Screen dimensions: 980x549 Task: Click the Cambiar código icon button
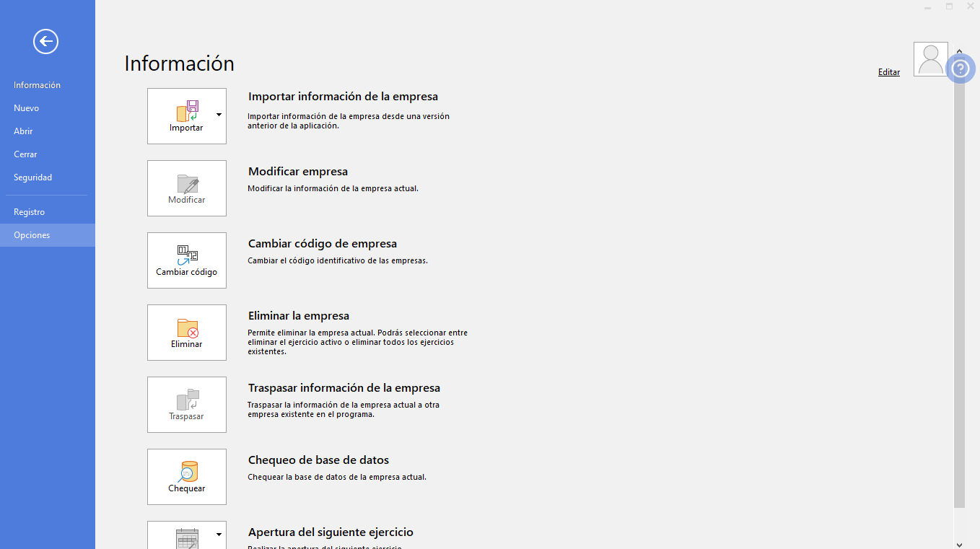187,260
